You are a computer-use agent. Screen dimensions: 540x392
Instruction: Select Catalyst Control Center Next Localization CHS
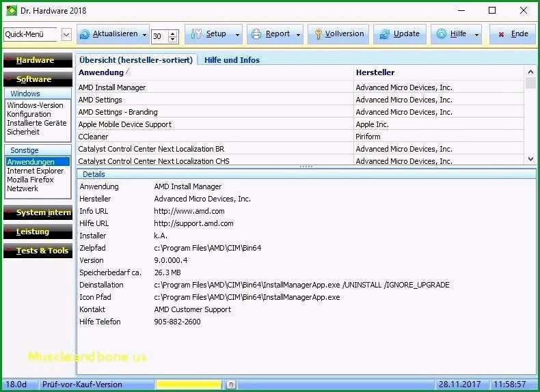pyautogui.click(x=300, y=160)
